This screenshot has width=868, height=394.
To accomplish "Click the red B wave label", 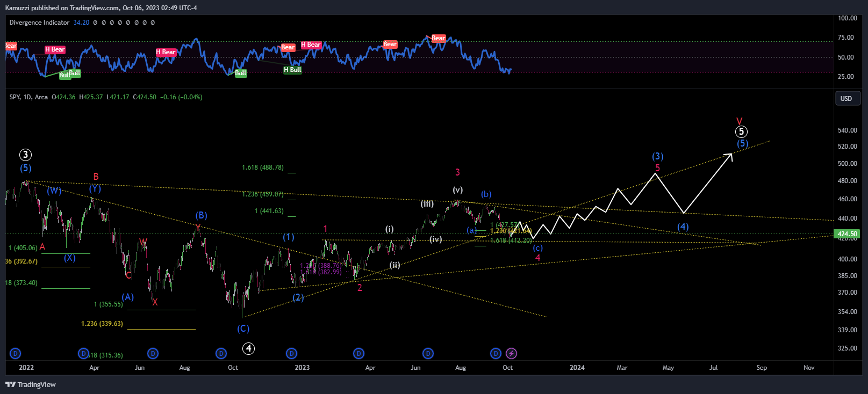I will click(x=96, y=177).
